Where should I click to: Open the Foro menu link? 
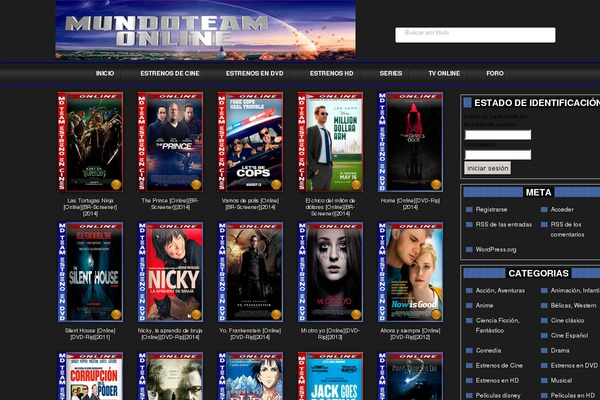tap(495, 73)
